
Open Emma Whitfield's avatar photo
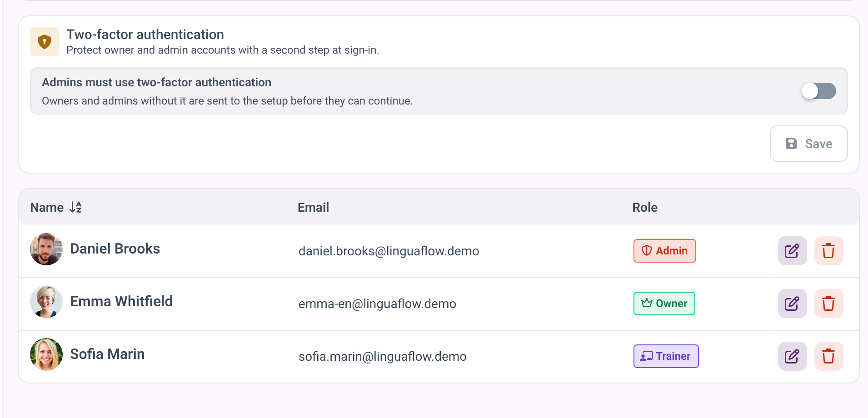(46, 302)
